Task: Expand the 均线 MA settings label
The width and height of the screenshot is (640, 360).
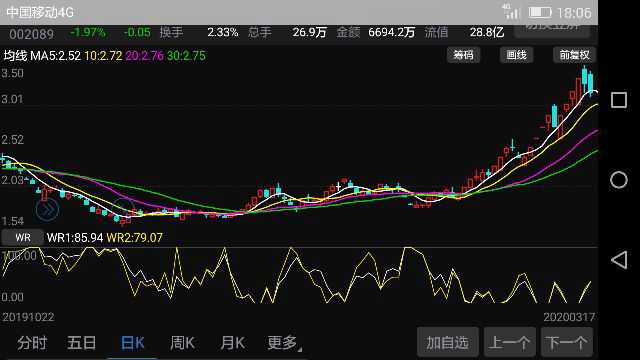Action: point(15,56)
